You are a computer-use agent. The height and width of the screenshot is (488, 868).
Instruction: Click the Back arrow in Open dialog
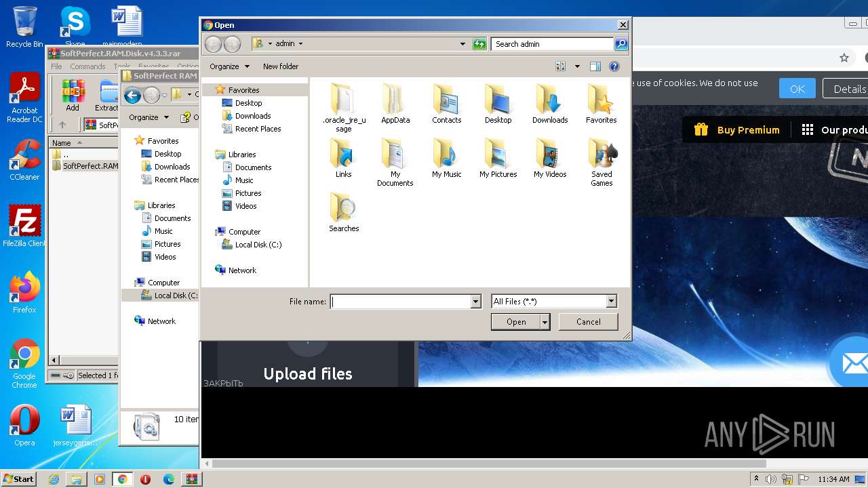click(213, 44)
